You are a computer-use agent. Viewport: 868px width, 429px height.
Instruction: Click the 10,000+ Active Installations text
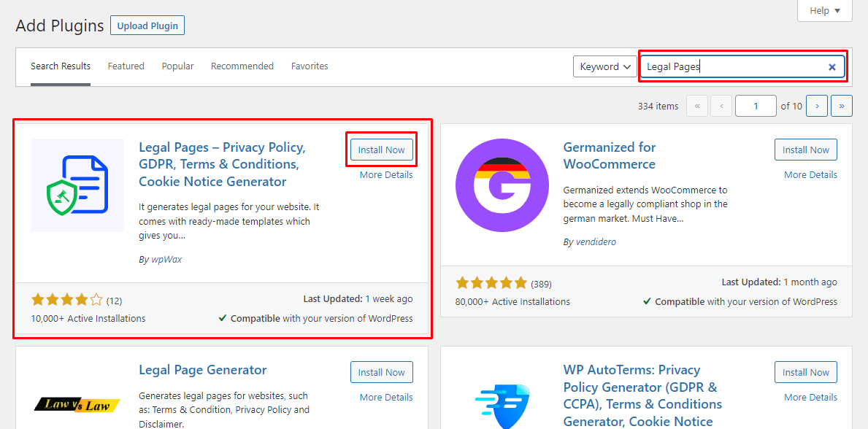point(88,319)
